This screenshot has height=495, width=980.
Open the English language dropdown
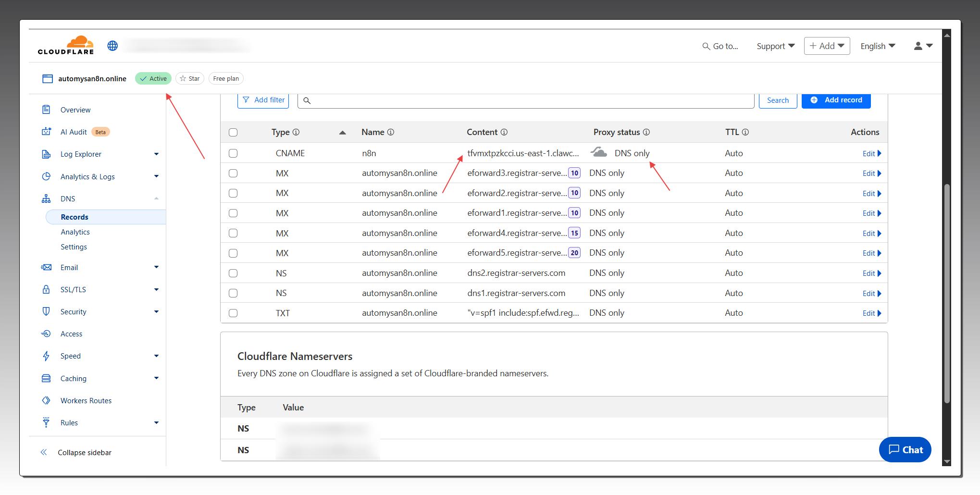(878, 46)
